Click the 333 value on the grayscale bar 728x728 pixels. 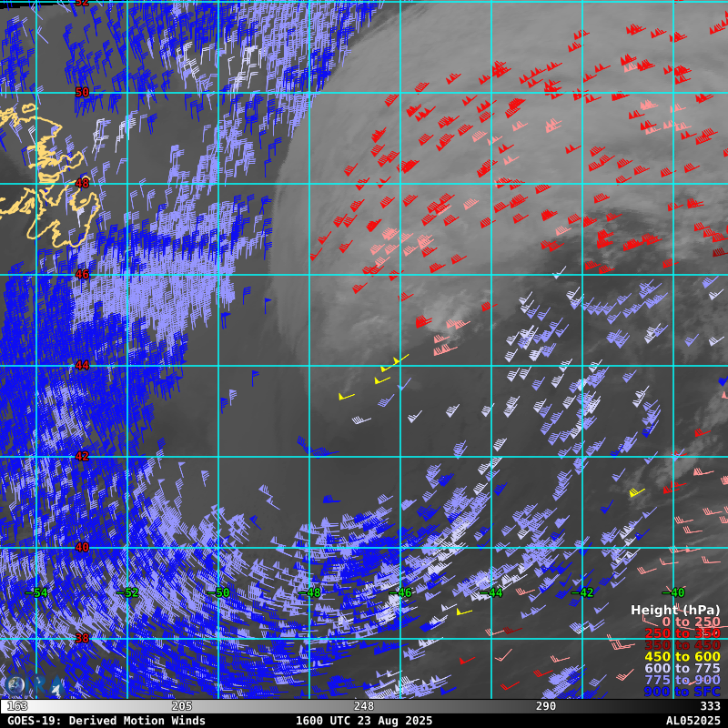point(710,706)
